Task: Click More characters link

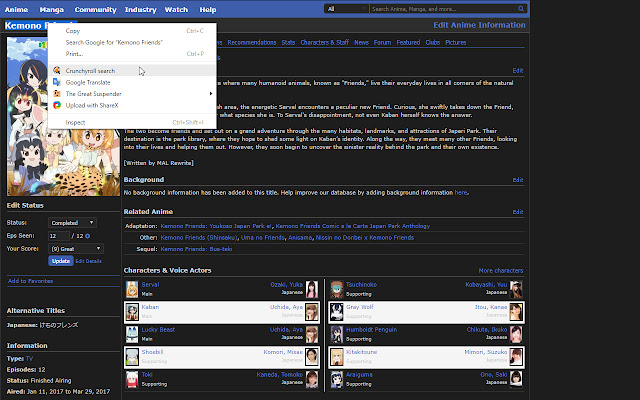Action: tap(501, 271)
